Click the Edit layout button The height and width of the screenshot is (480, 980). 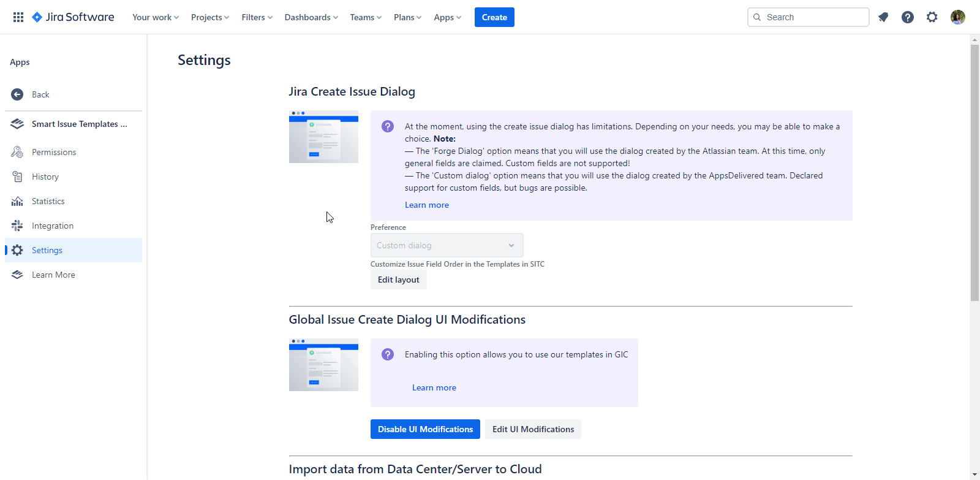coord(398,280)
